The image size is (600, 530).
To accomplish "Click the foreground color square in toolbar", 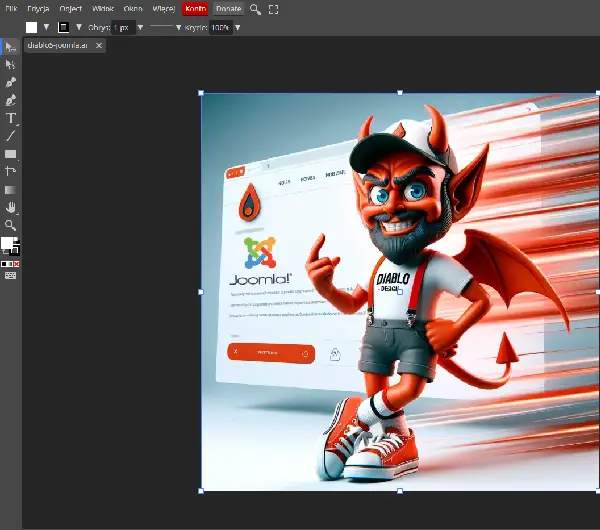I will 7,243.
